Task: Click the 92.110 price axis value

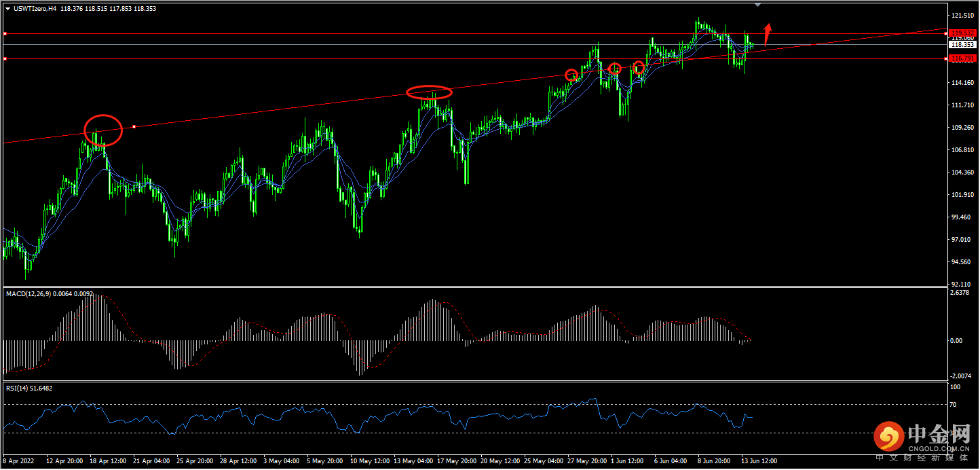Action: coord(961,284)
